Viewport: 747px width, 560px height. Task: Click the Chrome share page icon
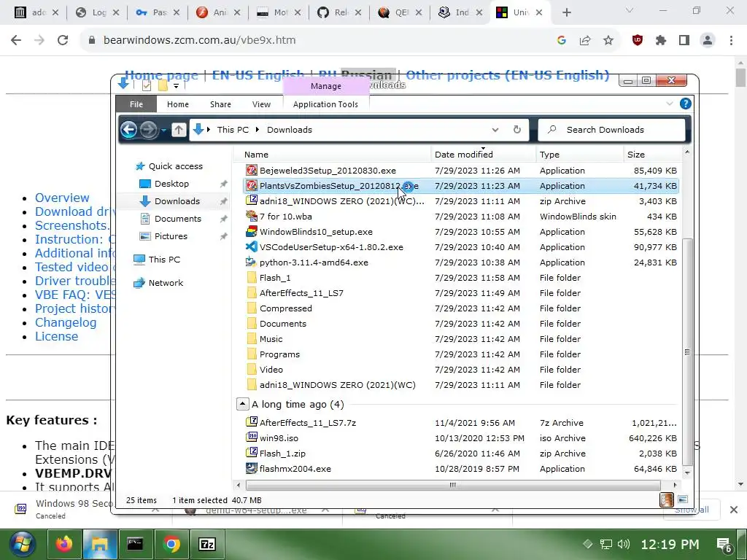click(585, 40)
